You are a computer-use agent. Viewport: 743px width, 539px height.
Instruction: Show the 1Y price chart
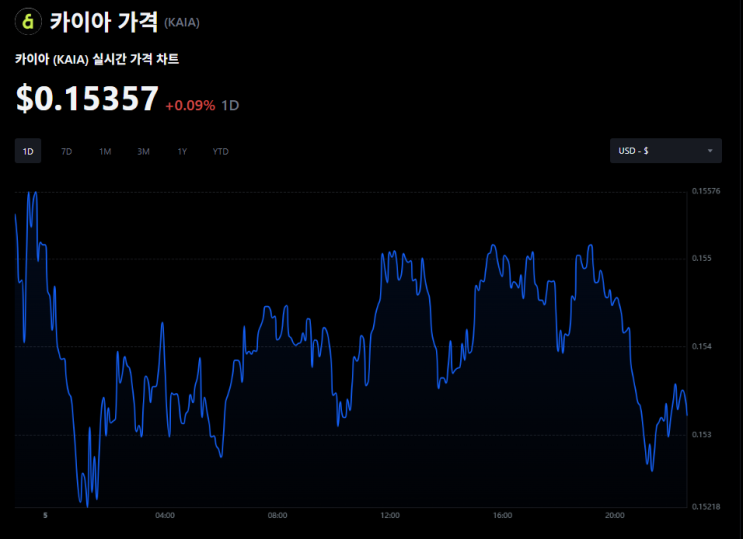coord(182,151)
